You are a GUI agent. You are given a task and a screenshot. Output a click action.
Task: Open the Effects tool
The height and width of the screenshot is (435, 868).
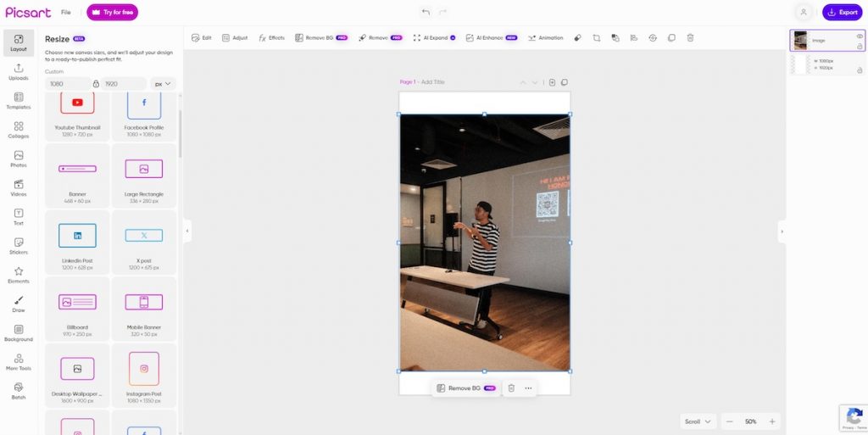(271, 37)
